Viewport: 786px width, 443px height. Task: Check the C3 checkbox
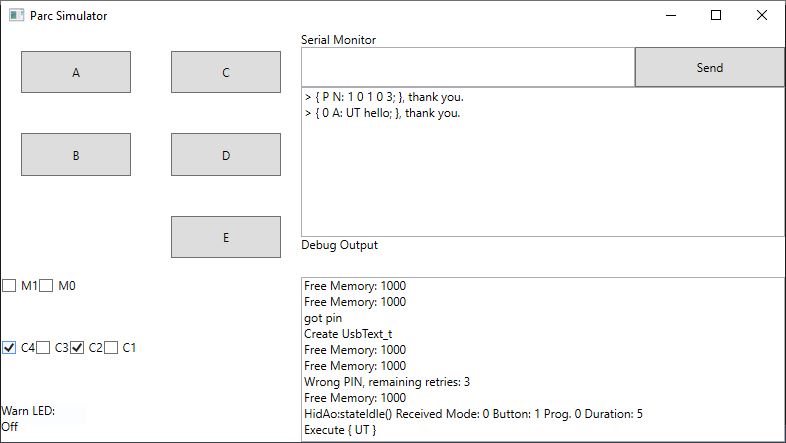point(43,347)
